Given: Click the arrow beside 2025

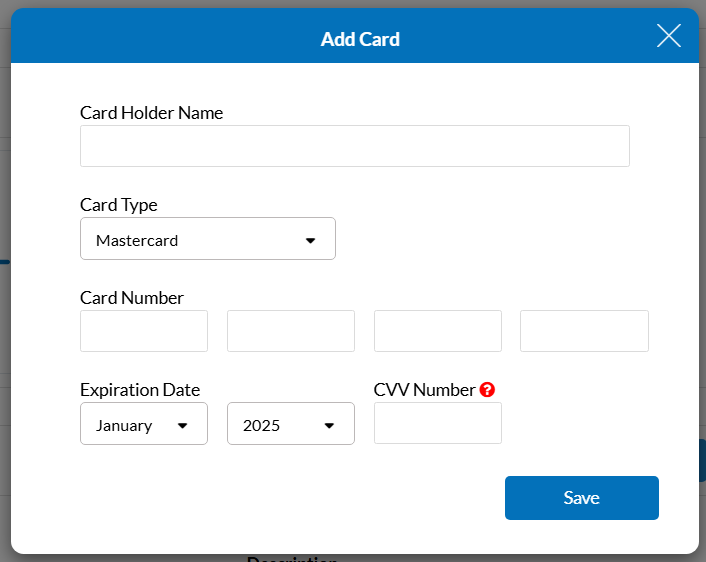Looking at the screenshot, I should click(x=329, y=426).
